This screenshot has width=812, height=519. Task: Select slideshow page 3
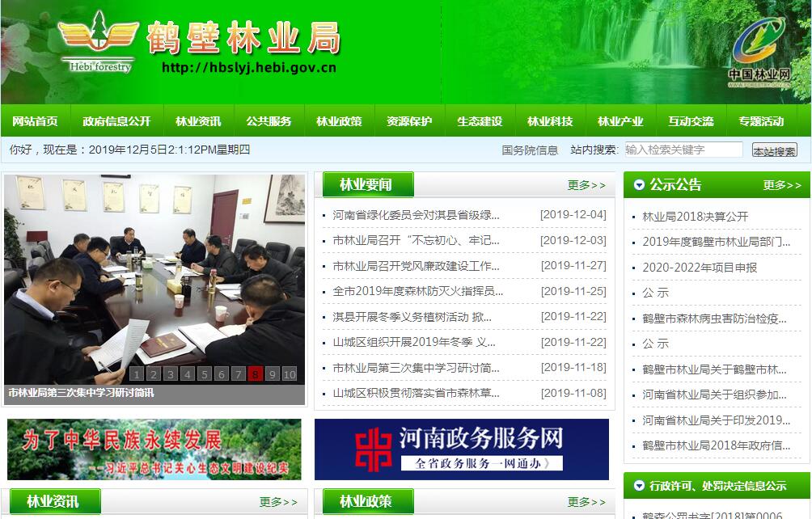(x=171, y=373)
